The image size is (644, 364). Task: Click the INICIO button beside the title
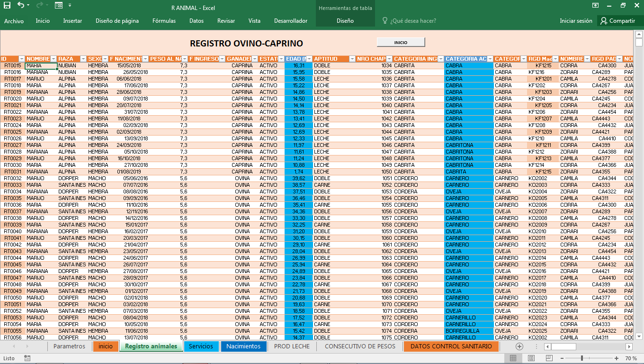point(401,42)
